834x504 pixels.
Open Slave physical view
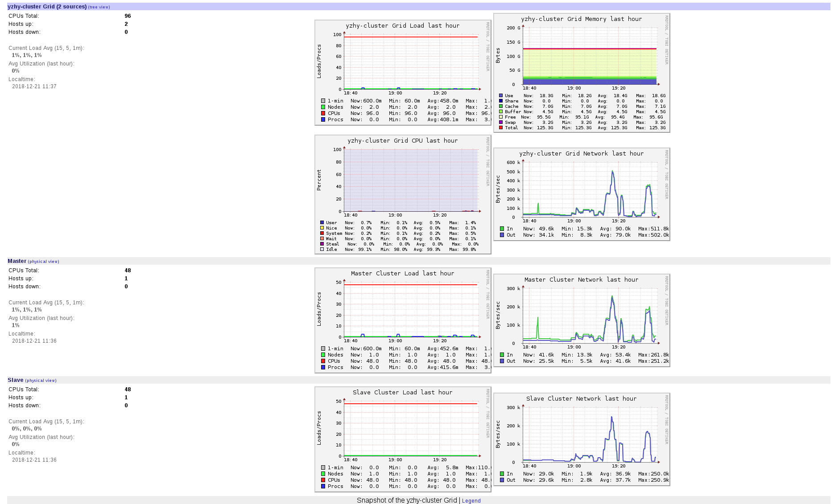click(x=41, y=381)
